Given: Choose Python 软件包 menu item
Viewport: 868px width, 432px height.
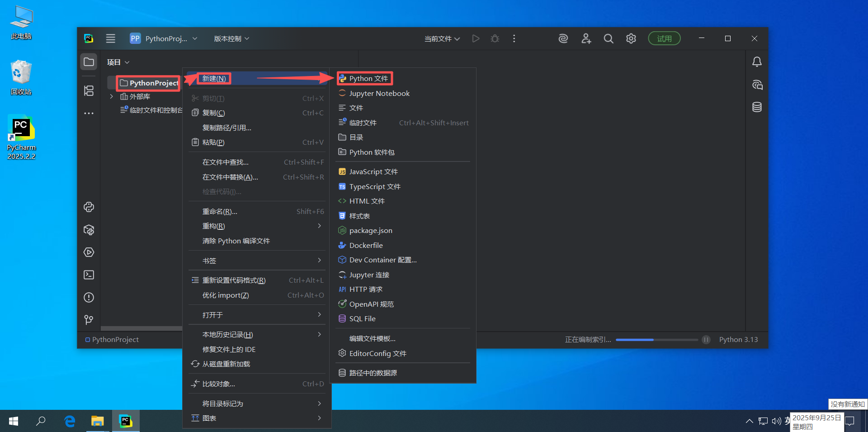Looking at the screenshot, I should pyautogui.click(x=403, y=152).
